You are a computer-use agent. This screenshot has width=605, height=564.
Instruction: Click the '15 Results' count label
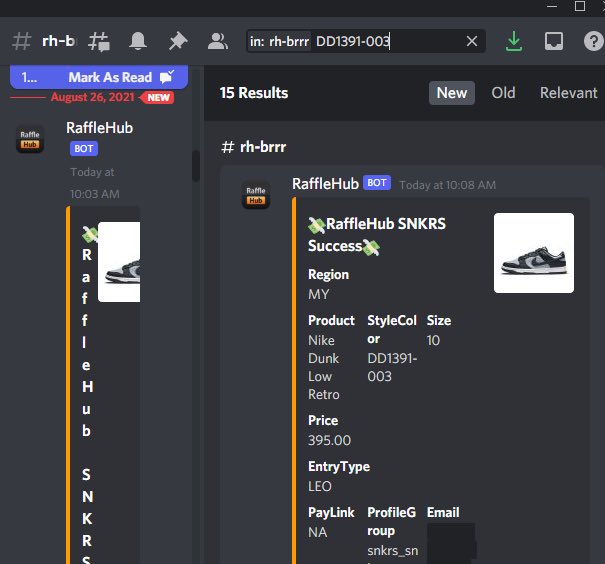point(254,93)
